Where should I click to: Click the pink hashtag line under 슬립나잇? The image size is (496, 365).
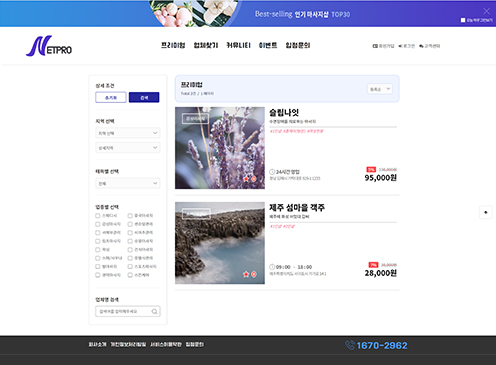click(x=296, y=131)
